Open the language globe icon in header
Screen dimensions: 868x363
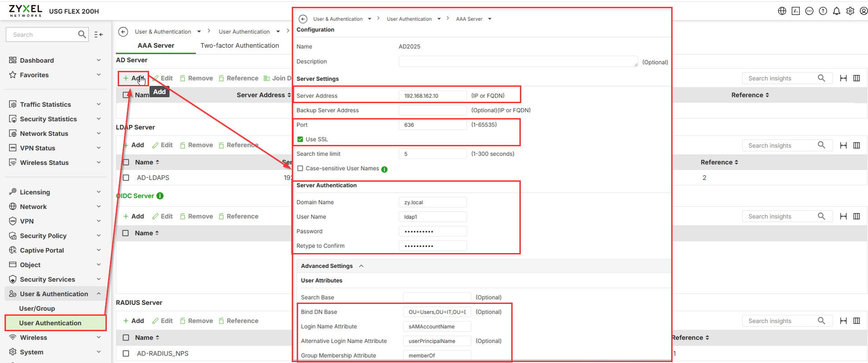pyautogui.click(x=782, y=11)
